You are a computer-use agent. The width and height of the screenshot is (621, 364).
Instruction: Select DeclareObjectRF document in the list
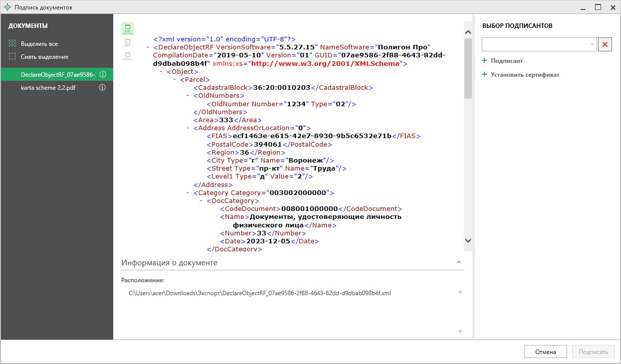[x=57, y=74]
